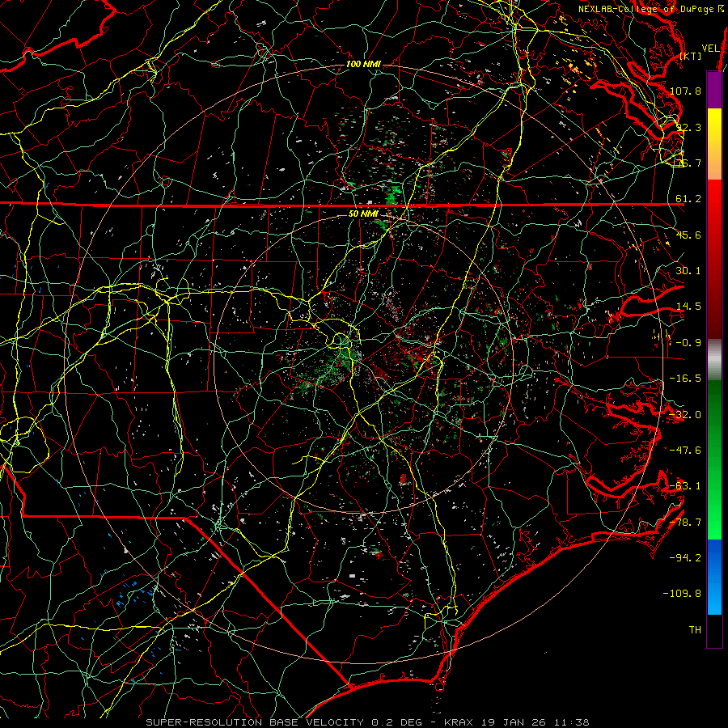Select the gray segment of color bar
Screen dimensions: 728x728
[x=714, y=360]
